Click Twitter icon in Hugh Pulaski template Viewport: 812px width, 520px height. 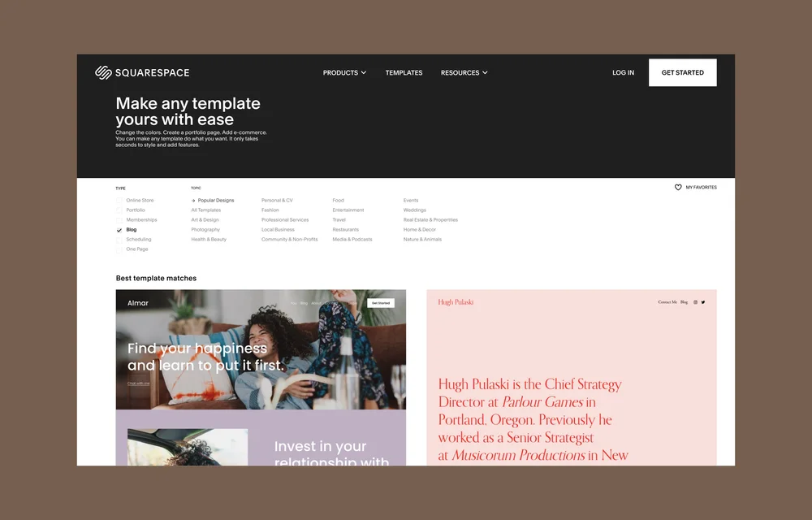pyautogui.click(x=703, y=302)
